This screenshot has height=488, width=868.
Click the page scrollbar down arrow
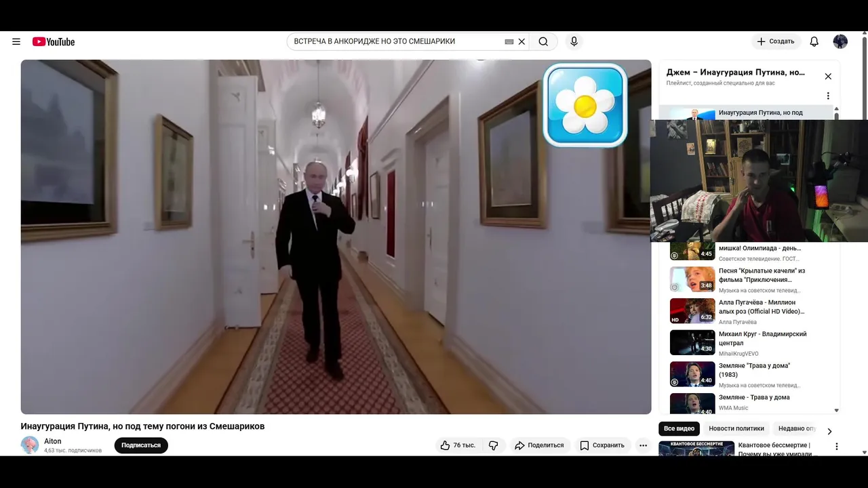click(x=865, y=452)
